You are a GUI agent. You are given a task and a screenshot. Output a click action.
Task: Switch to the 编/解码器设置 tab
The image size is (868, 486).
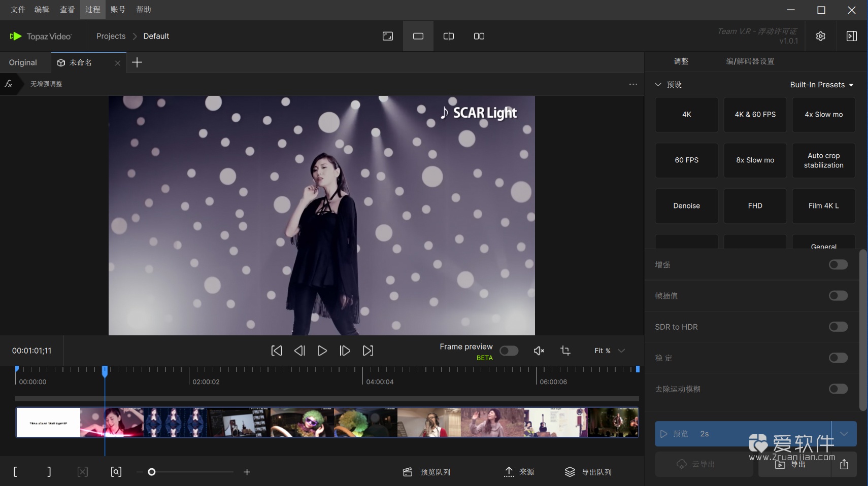pyautogui.click(x=750, y=61)
